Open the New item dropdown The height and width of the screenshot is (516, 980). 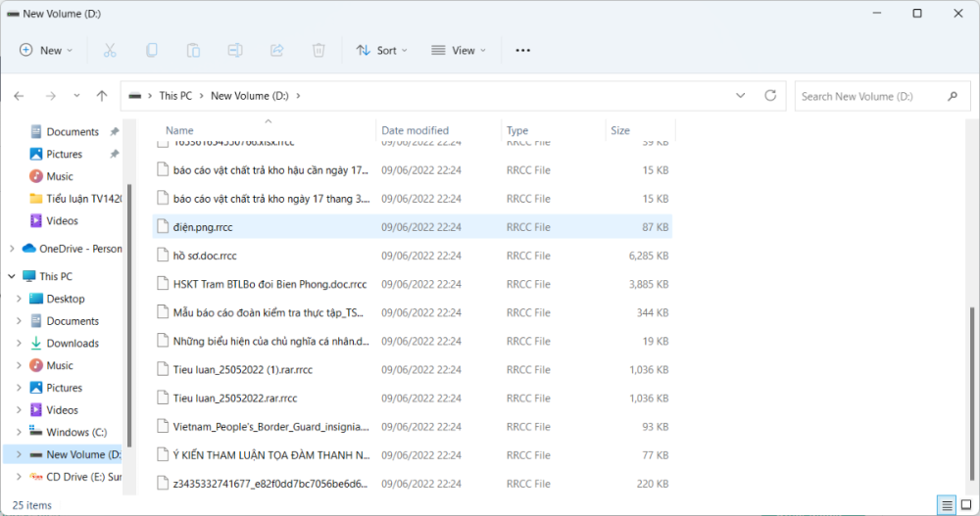tap(46, 50)
